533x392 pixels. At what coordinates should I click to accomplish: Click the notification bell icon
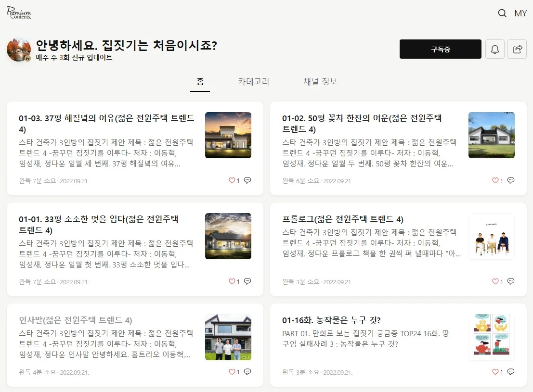coord(495,49)
